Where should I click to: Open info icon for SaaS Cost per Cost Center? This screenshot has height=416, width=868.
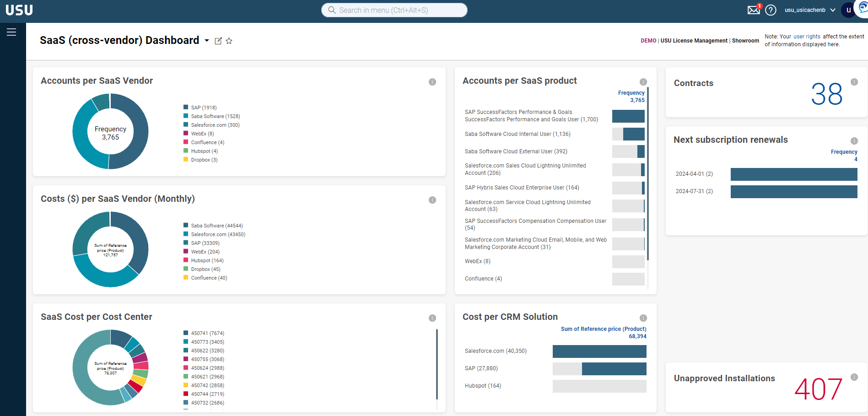[432, 318]
